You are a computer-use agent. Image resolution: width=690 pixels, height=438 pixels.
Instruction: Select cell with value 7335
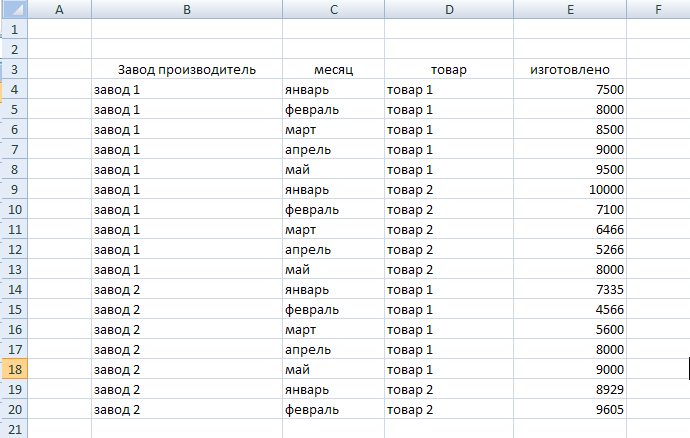[x=570, y=289]
